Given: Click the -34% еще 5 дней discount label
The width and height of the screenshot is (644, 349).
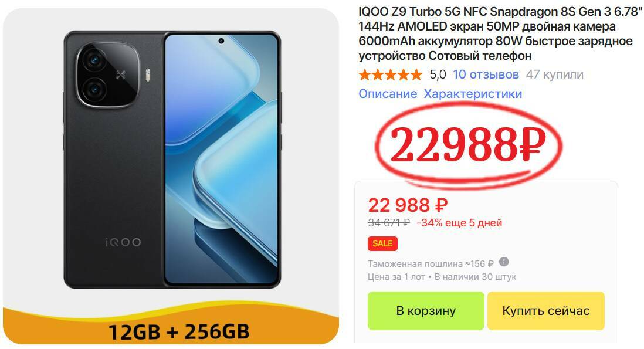Looking at the screenshot, I should [x=459, y=223].
